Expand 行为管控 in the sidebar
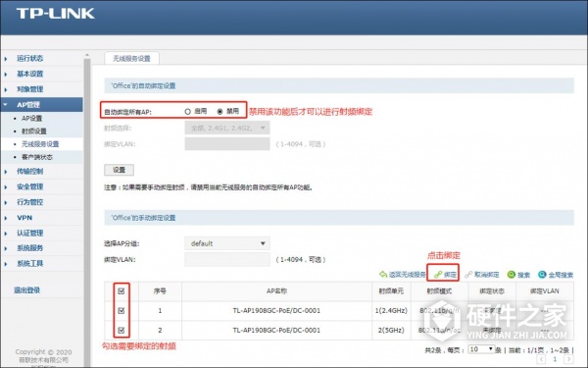 (x=29, y=202)
